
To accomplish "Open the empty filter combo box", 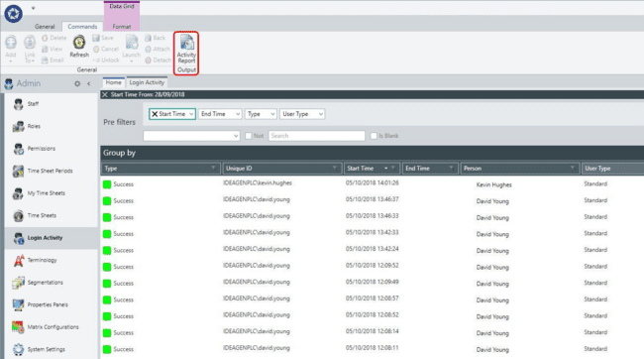I will tap(191, 136).
